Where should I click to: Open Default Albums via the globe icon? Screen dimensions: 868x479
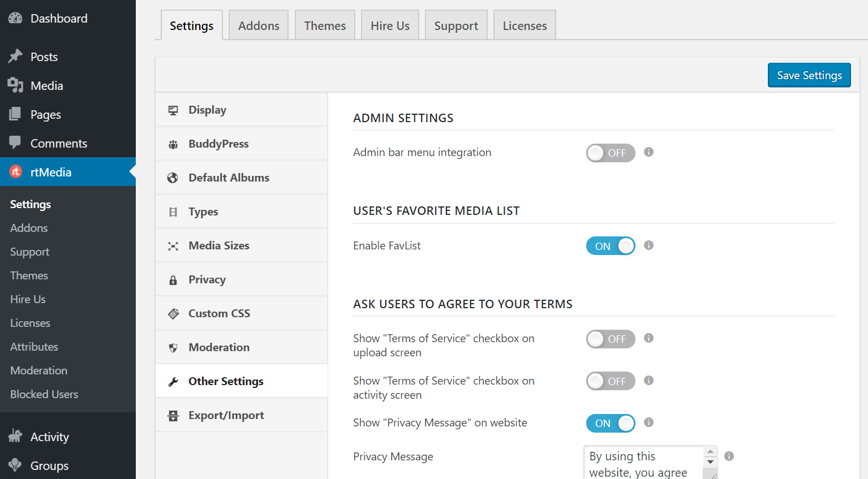click(174, 177)
